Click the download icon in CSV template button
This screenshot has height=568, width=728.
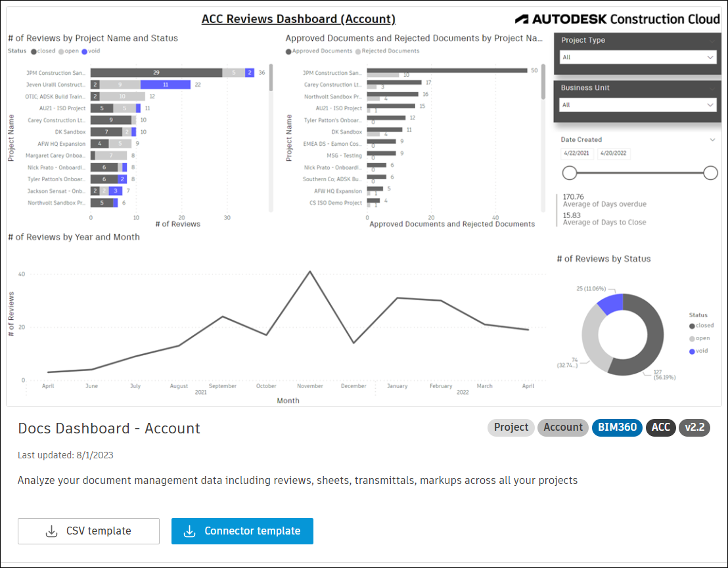51,531
